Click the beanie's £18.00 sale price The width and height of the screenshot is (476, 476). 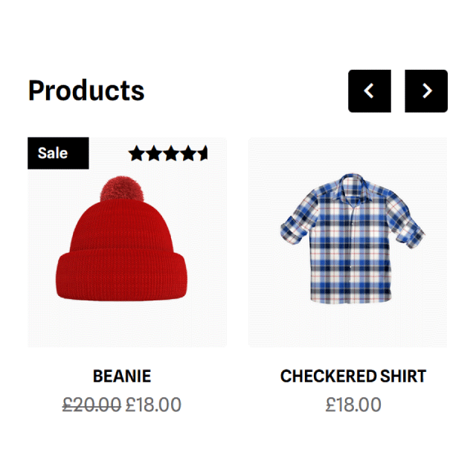coord(153,405)
